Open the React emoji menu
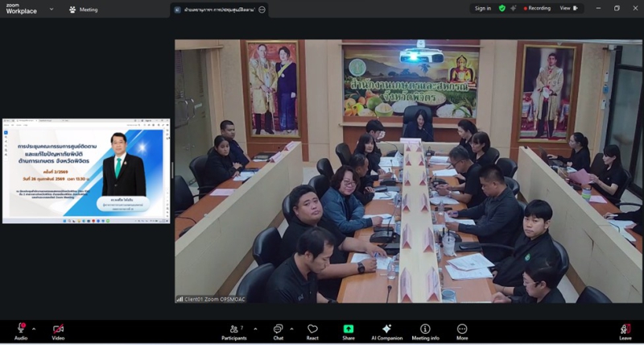Viewport: 644px width, 345px height. coord(312,330)
